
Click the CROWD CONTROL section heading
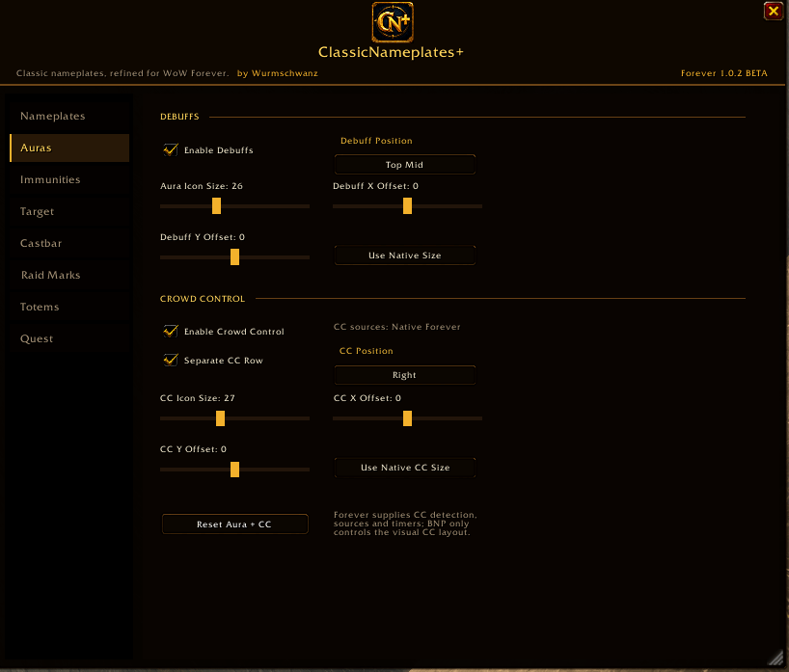[x=203, y=299]
